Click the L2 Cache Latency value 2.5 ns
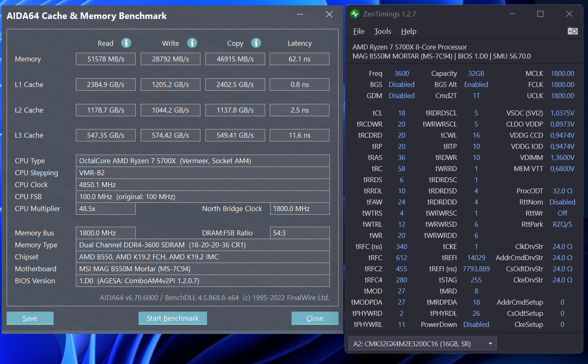The height and width of the screenshot is (364, 588). pyautogui.click(x=299, y=110)
